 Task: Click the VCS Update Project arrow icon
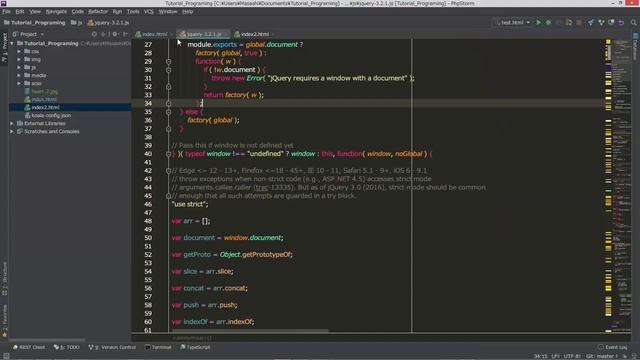591,22
